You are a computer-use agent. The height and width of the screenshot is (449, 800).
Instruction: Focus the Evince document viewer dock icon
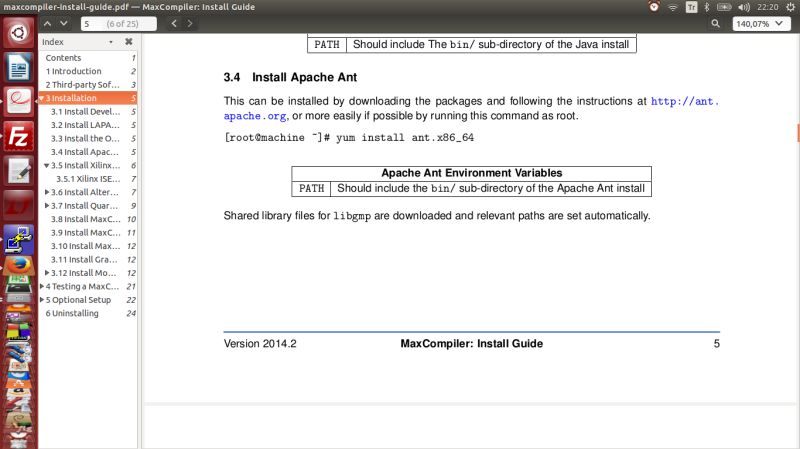point(19,101)
